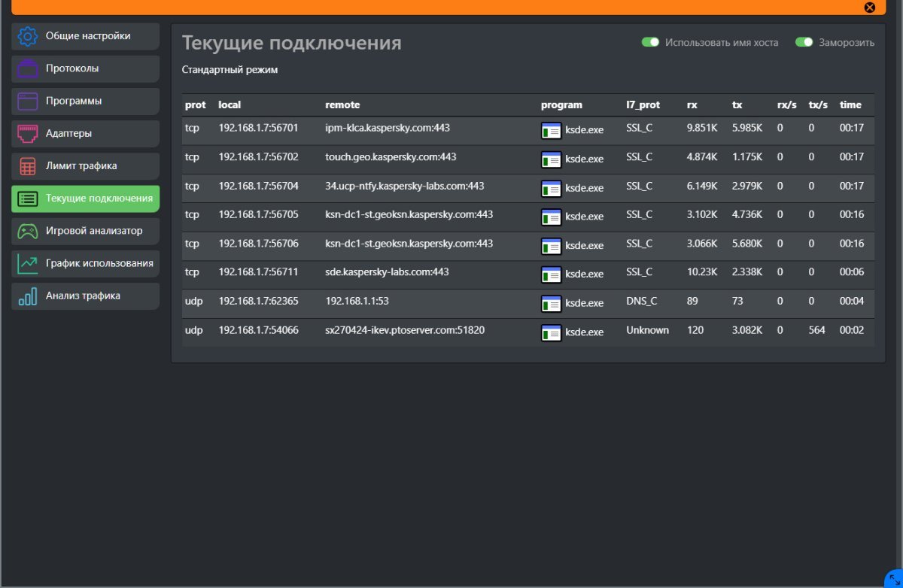Open the Текущие подключения menu item
Screen dimensions: 903x588
click(99, 199)
